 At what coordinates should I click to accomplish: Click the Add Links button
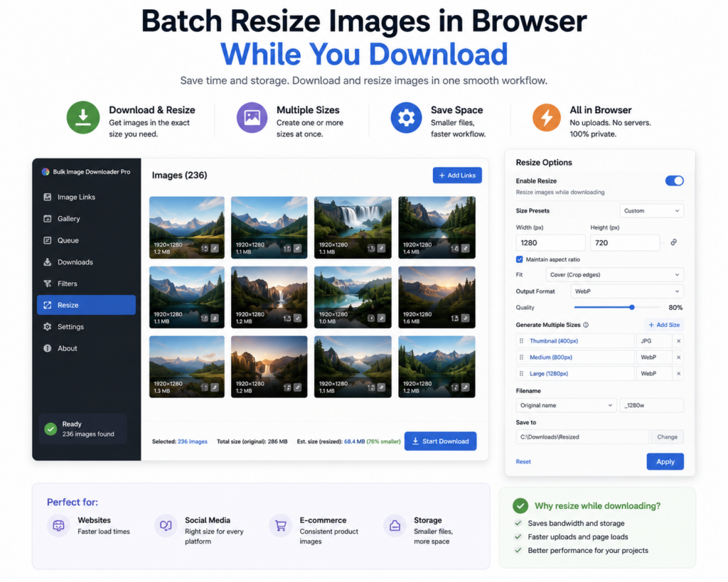pyautogui.click(x=457, y=176)
